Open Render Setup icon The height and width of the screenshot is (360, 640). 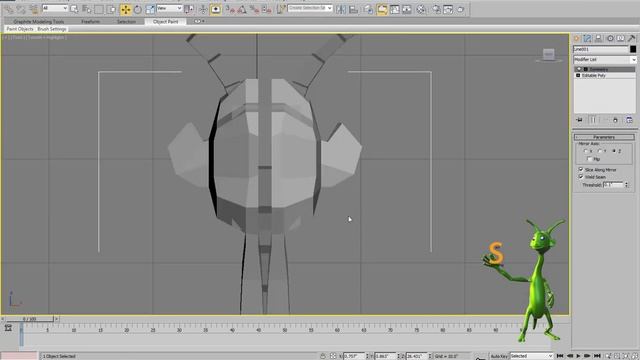[436, 9]
